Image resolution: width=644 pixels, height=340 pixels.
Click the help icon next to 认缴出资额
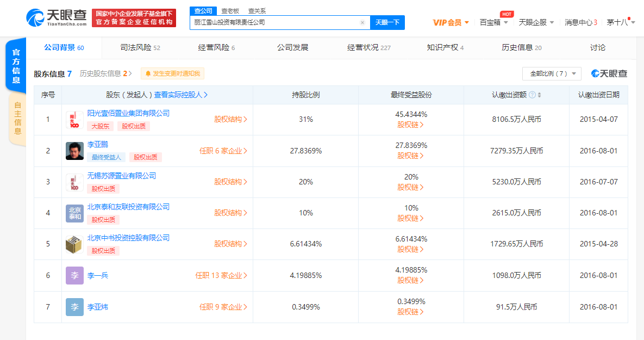click(x=532, y=95)
